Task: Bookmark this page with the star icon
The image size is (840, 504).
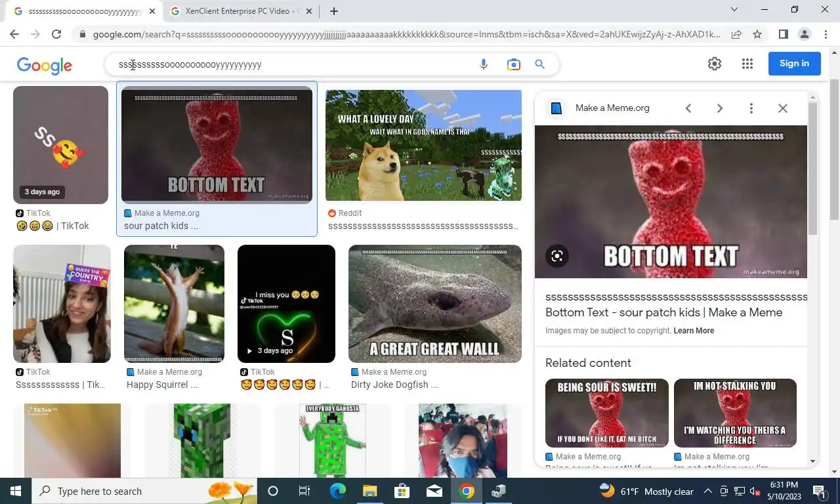Action: tap(757, 34)
